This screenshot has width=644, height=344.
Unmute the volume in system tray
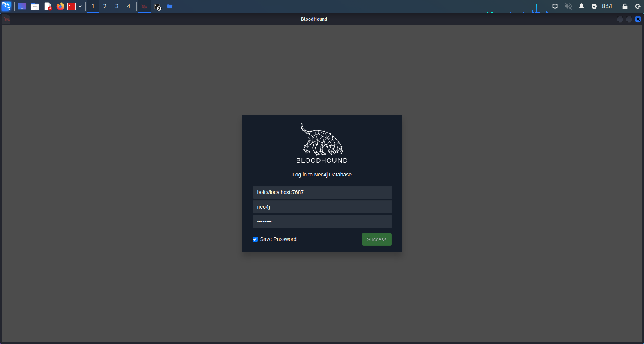tap(568, 6)
